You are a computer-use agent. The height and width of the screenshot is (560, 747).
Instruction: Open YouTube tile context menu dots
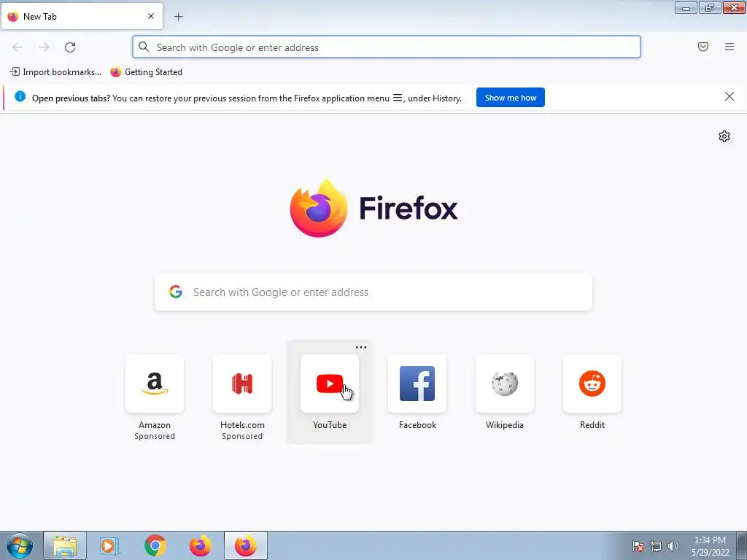coord(361,347)
